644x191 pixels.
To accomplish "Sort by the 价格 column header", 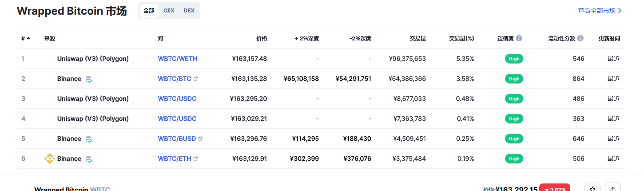I will [262, 39].
